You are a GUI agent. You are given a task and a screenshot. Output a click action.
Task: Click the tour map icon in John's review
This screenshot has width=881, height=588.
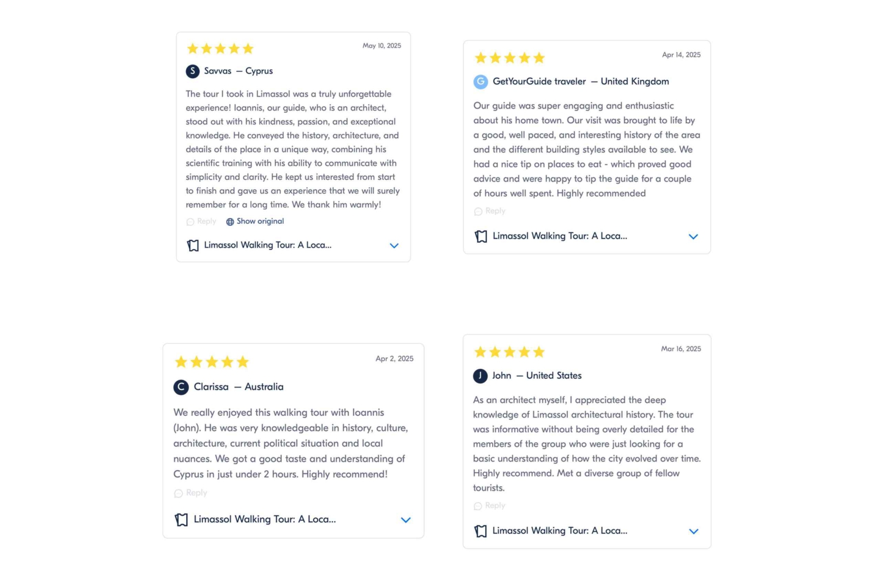[x=480, y=531]
